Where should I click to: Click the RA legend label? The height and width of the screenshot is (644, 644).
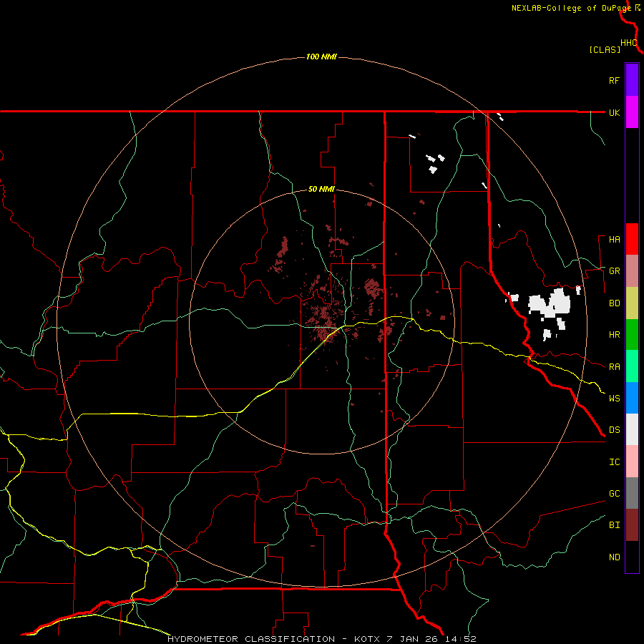[x=614, y=367]
